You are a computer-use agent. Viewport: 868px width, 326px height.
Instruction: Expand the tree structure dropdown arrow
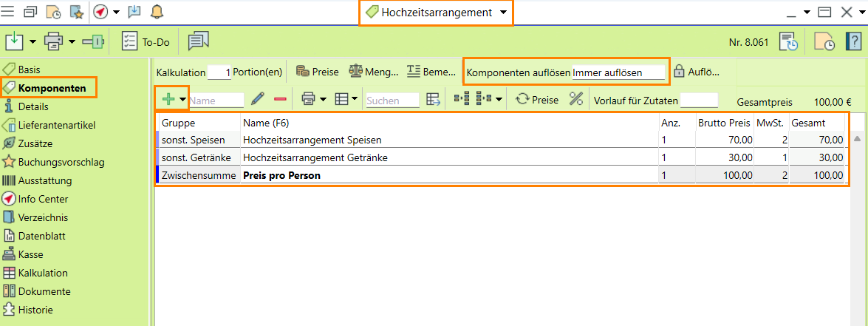pyautogui.click(x=499, y=100)
